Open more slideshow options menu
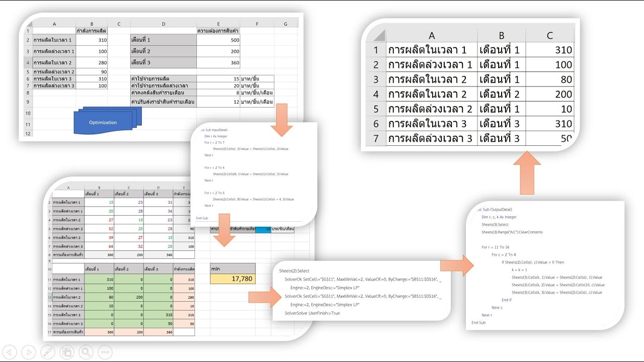Viewport: 644px width, 362px height. click(105, 352)
